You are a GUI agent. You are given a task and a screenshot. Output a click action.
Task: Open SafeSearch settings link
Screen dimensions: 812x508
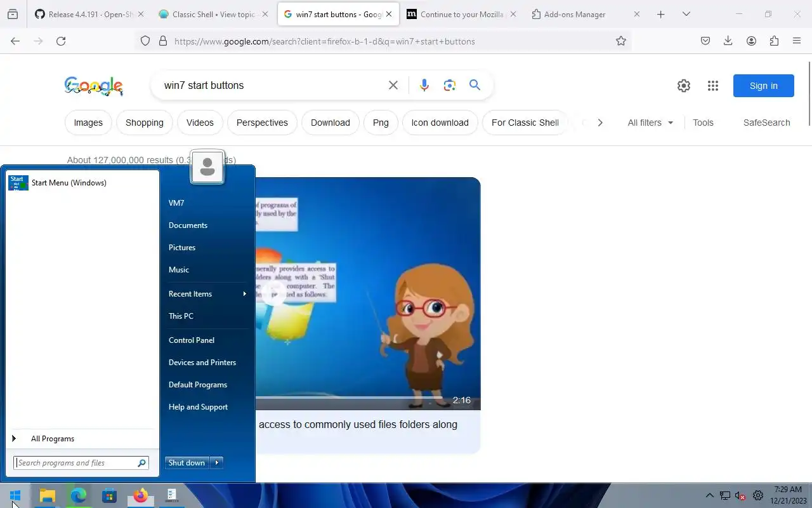tap(766, 123)
